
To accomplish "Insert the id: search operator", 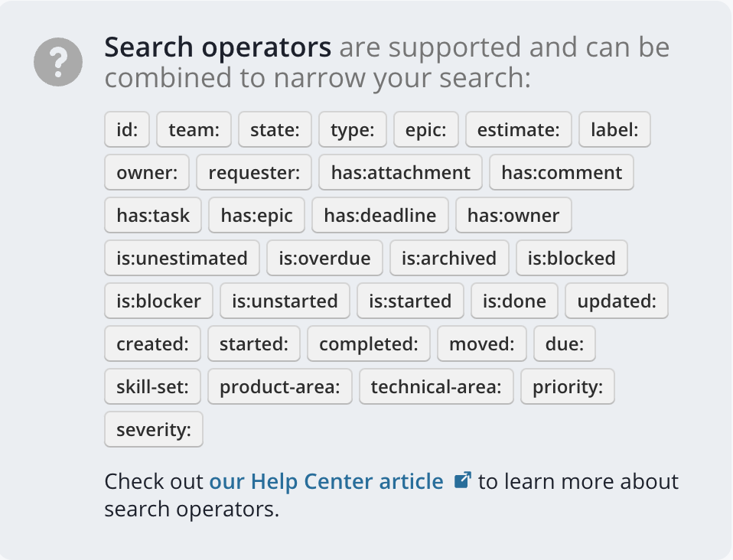I will [127, 129].
